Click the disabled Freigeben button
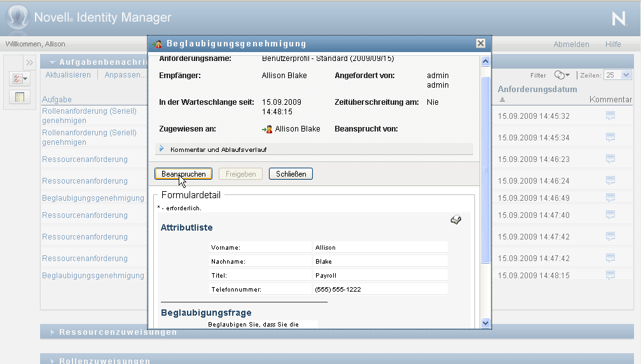The width and height of the screenshot is (641, 364). (x=241, y=174)
